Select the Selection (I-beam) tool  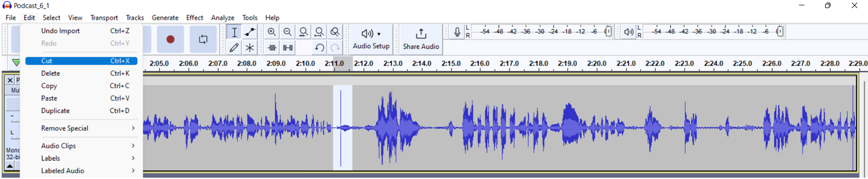point(234,32)
